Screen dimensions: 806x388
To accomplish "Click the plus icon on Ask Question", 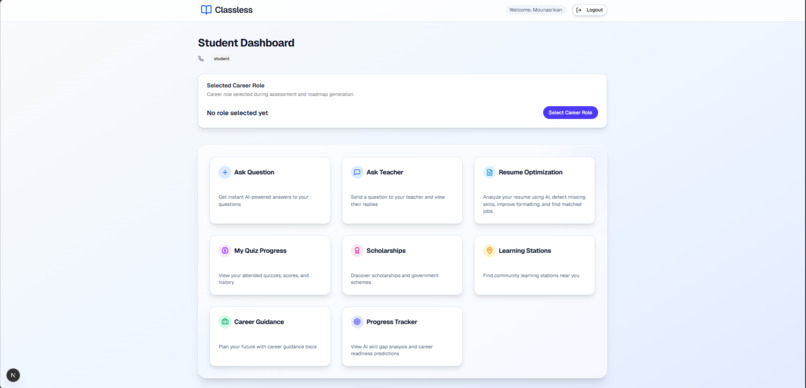I will (225, 172).
